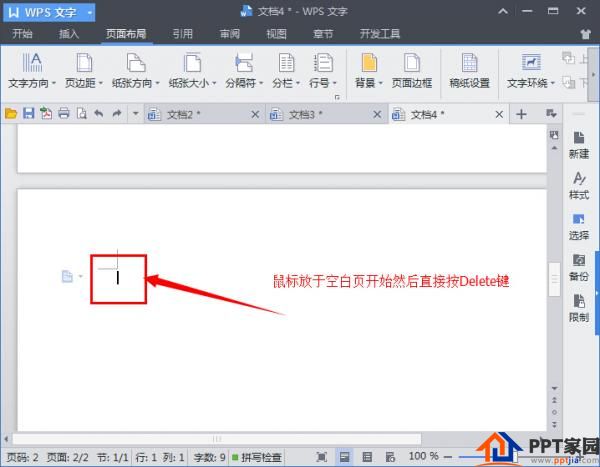This screenshot has width=600, height=467.
Task: Open the 备份 backup side pane
Action: pyautogui.click(x=579, y=268)
